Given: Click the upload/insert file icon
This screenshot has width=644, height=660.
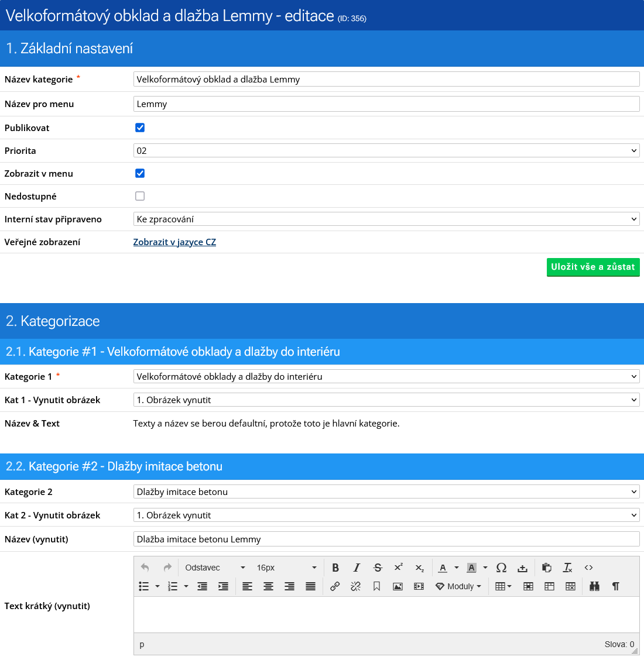Looking at the screenshot, I should 522,568.
